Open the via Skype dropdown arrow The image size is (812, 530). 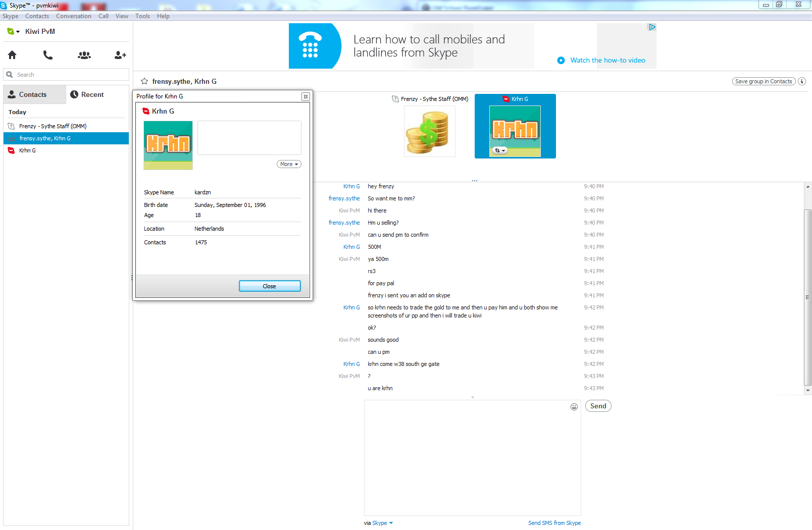pos(391,523)
